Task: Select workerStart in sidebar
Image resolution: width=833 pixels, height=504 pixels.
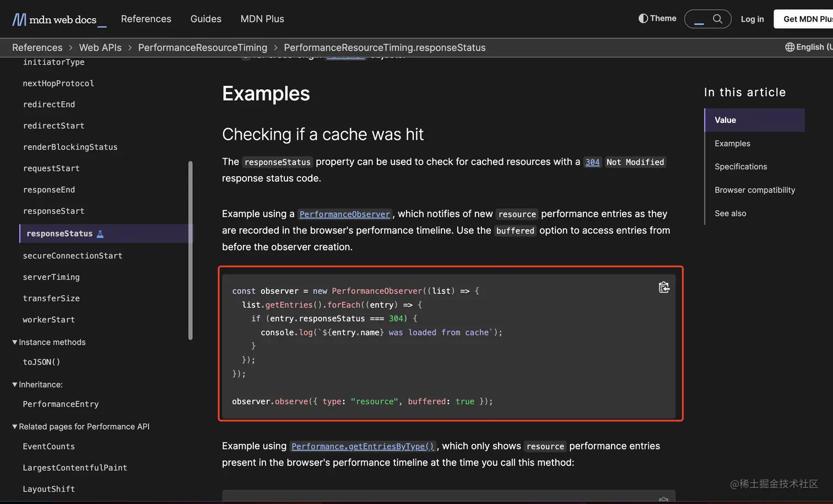Action: 48,319
